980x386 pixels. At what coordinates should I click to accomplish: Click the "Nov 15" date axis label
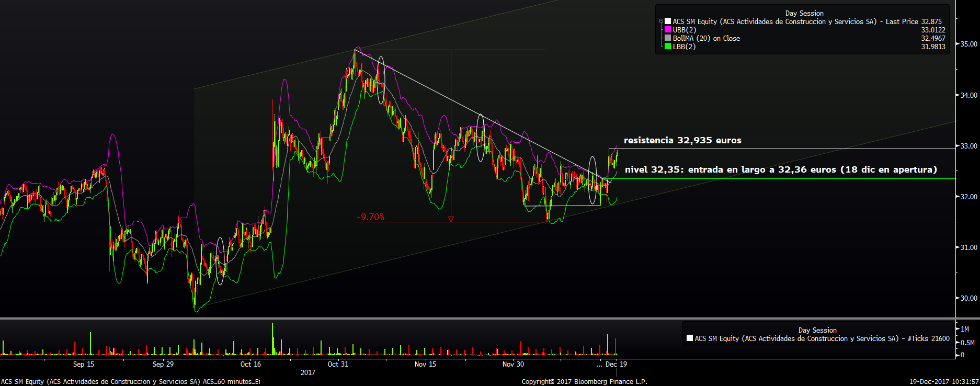(x=425, y=364)
